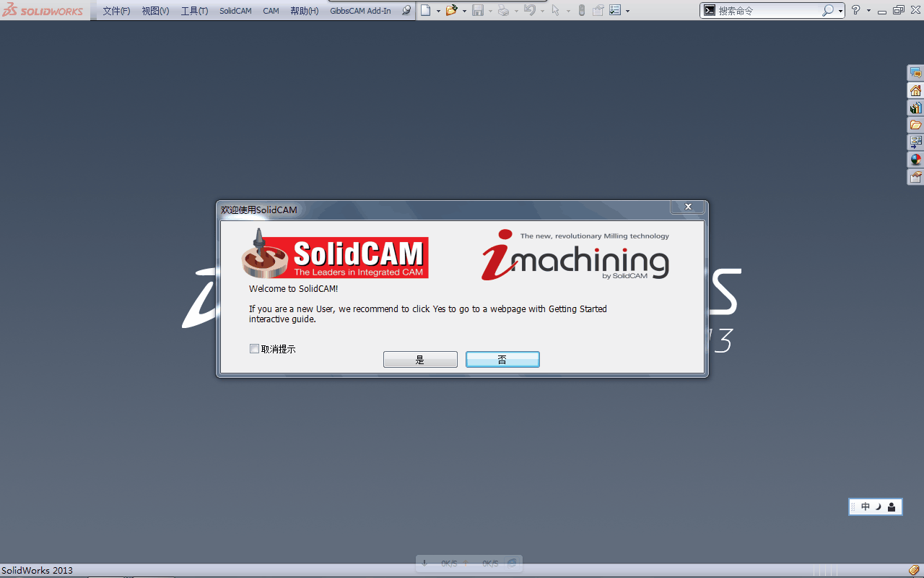924x578 pixels.
Task: Open SolidWorks Forum task pane tab
Action: [915, 73]
